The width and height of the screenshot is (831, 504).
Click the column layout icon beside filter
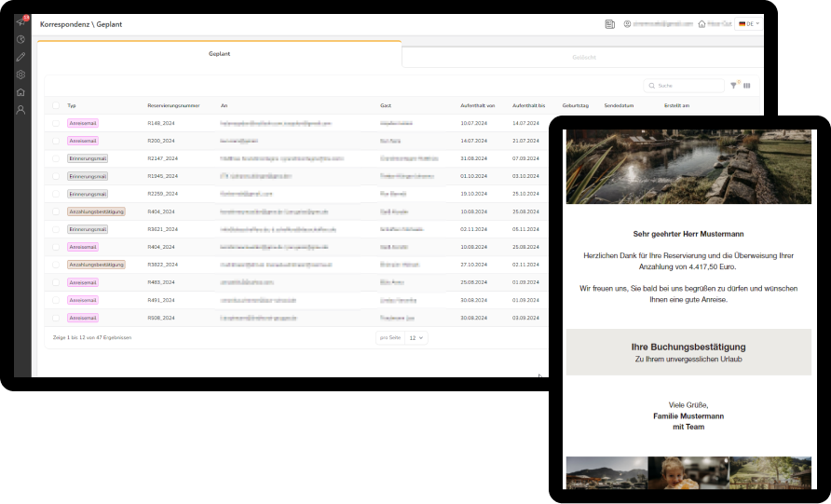pos(746,86)
